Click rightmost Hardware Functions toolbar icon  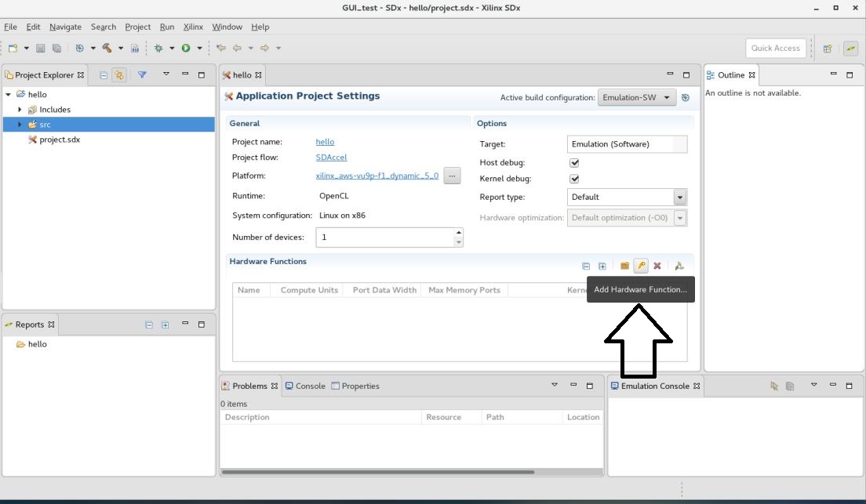click(679, 266)
